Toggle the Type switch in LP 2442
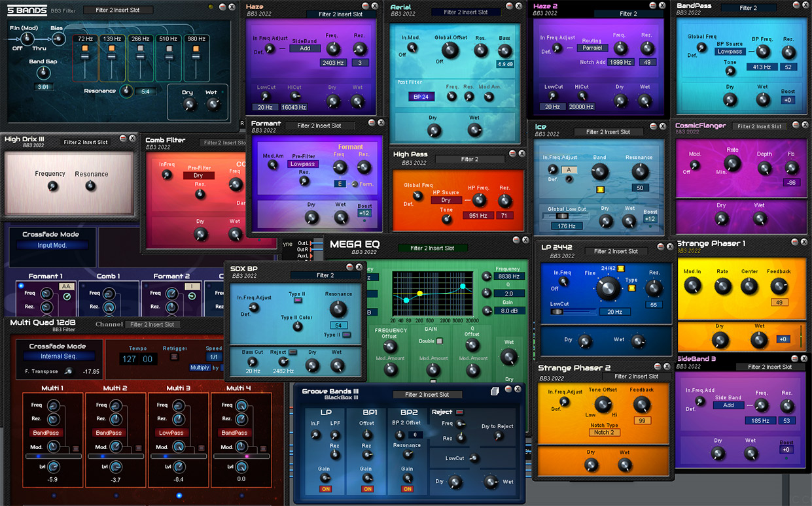The height and width of the screenshot is (506, 812). click(631, 288)
